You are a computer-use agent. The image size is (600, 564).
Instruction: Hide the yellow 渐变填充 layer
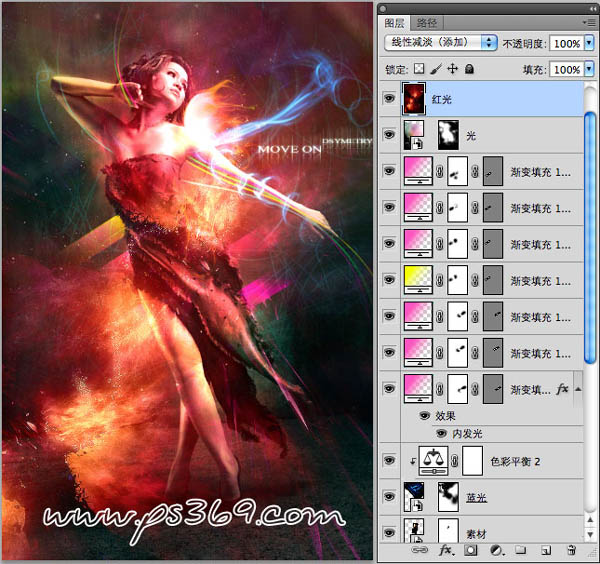390,279
